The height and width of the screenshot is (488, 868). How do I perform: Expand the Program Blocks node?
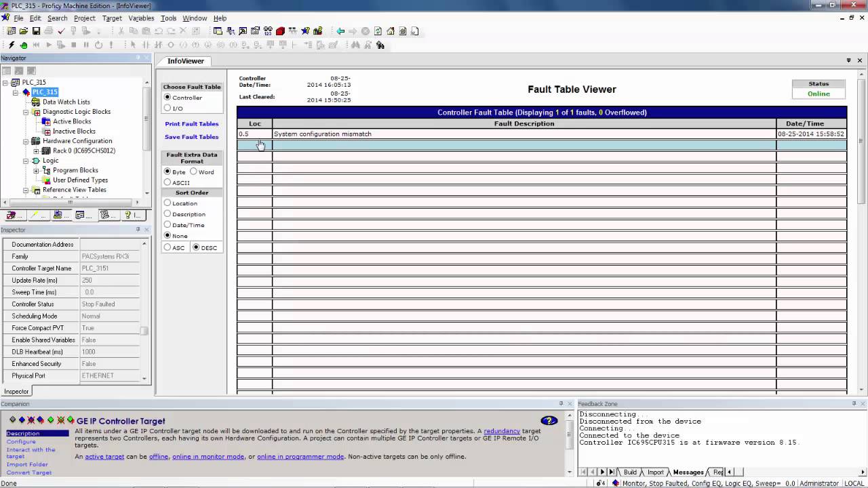point(36,170)
